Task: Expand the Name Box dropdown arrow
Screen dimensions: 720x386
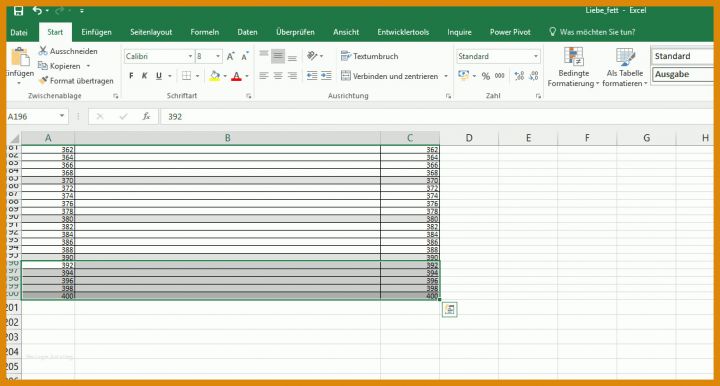Action: (x=62, y=116)
